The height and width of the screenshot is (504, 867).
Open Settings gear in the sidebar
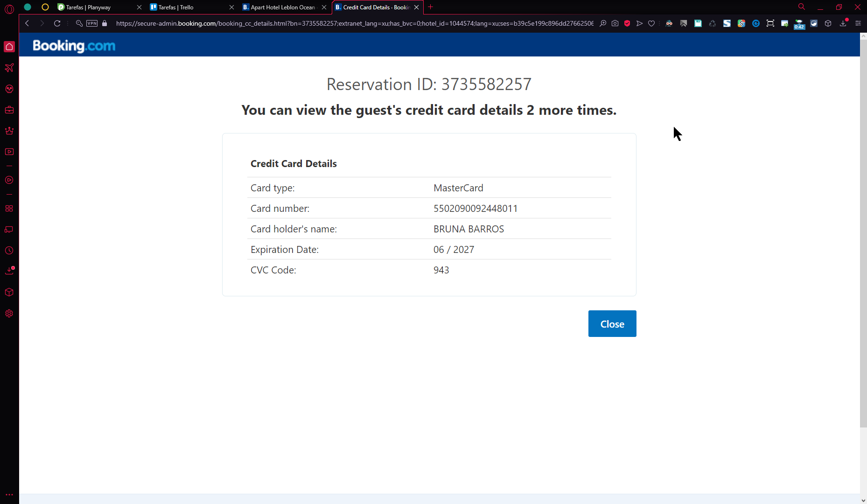(9, 314)
